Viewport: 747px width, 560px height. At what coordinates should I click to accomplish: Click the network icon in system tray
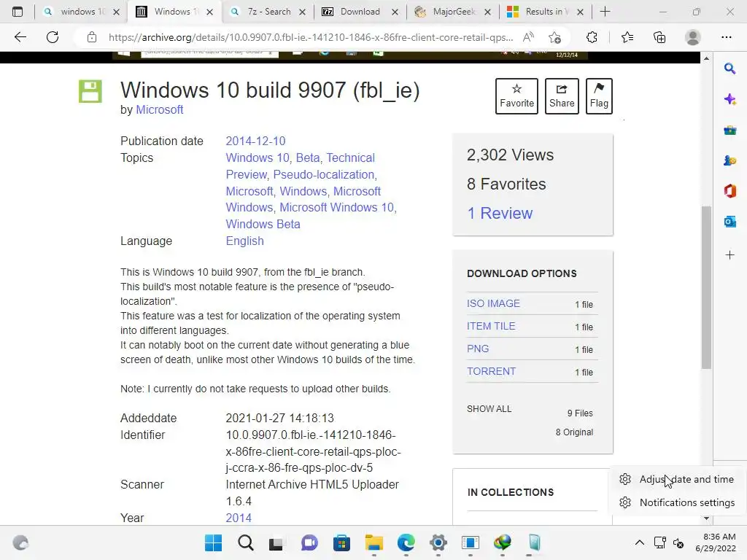(x=659, y=542)
